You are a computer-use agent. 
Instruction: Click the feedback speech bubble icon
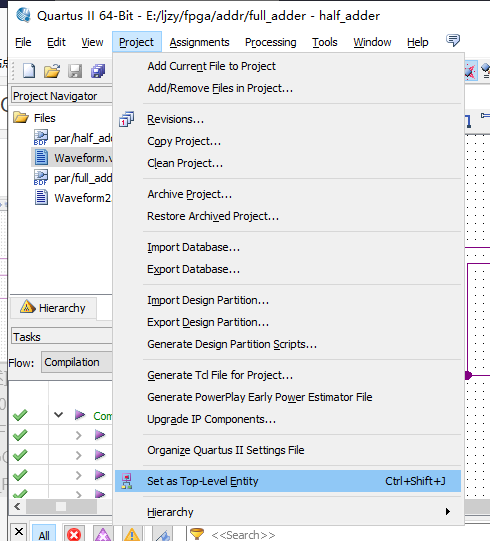[x=453, y=40]
